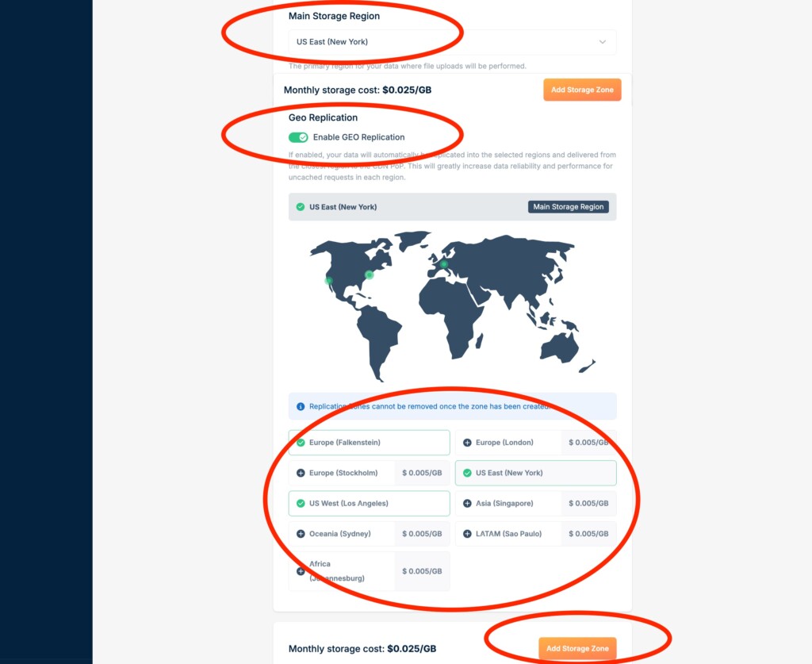
Task: Click the Europe marker on the world map
Action: pyautogui.click(x=444, y=264)
